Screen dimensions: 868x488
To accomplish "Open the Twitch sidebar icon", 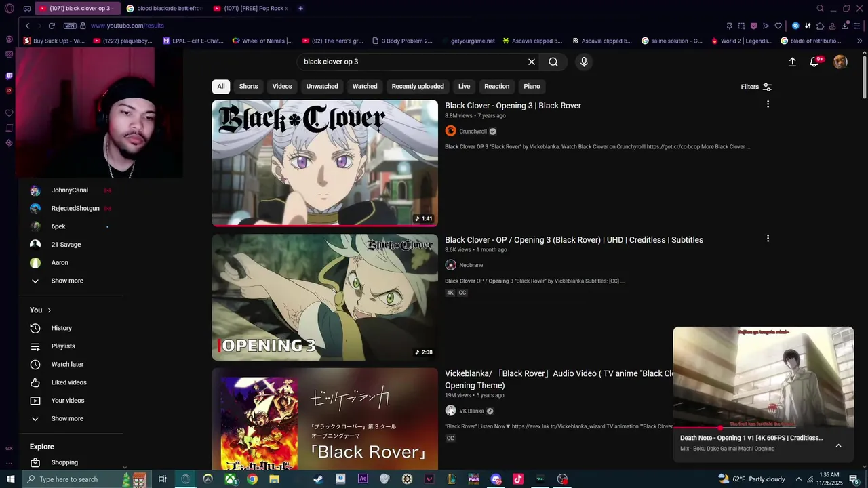I will pos(9,76).
